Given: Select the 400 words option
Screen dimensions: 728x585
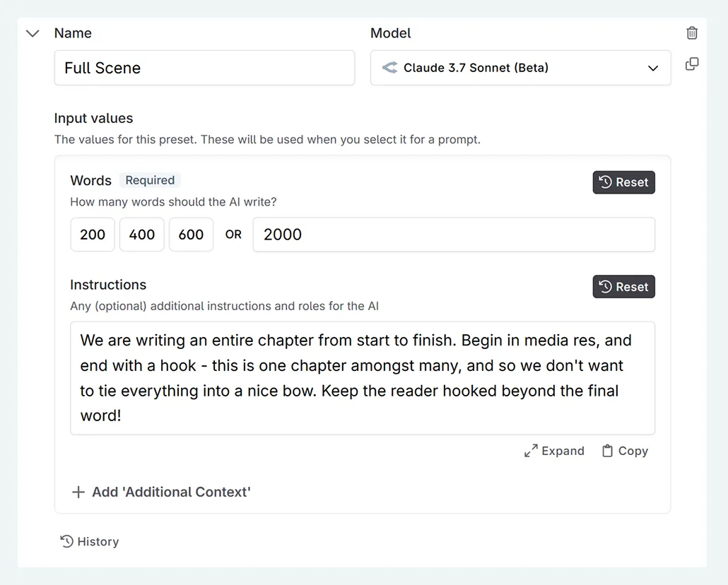Looking at the screenshot, I should pos(141,235).
